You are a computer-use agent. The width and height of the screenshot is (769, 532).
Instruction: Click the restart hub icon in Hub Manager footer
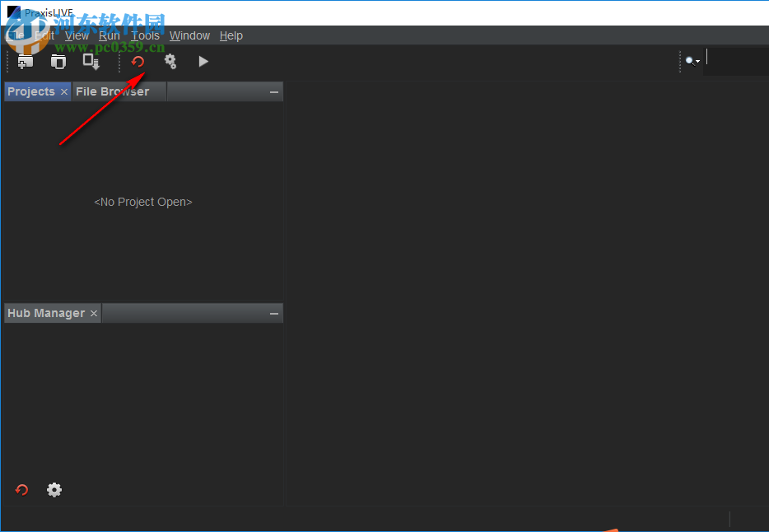click(x=21, y=489)
